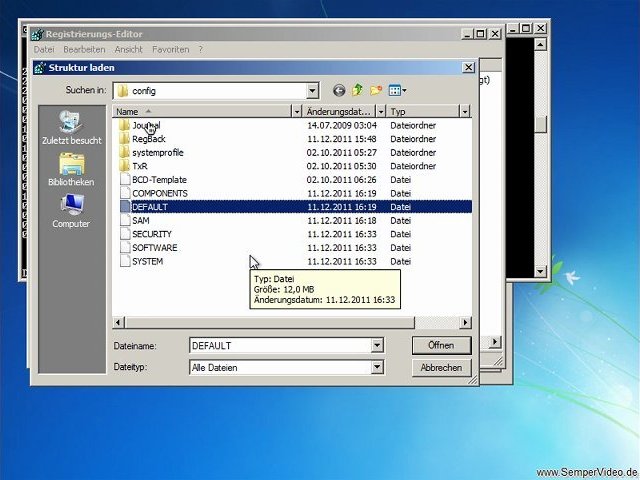The height and width of the screenshot is (480, 640).
Task: Click the Öffnen button
Action: coord(441,345)
